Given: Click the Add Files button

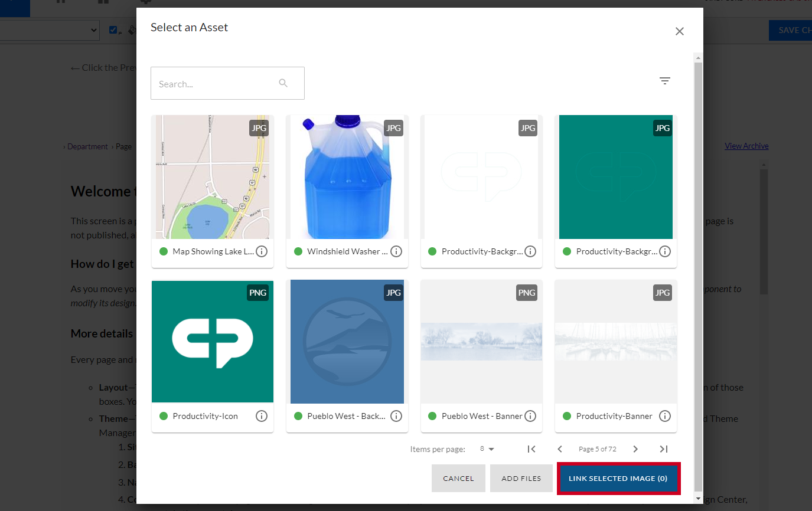Looking at the screenshot, I should (x=521, y=479).
